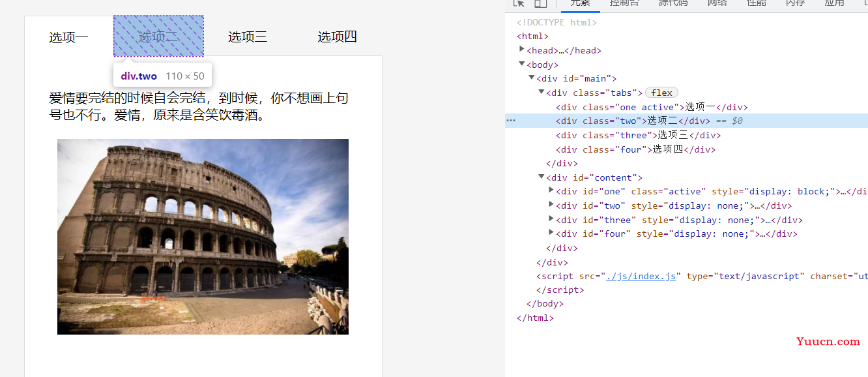Open the 应用 (Application) DevTools tab
Screen dimensions: 868x377
coord(835,4)
